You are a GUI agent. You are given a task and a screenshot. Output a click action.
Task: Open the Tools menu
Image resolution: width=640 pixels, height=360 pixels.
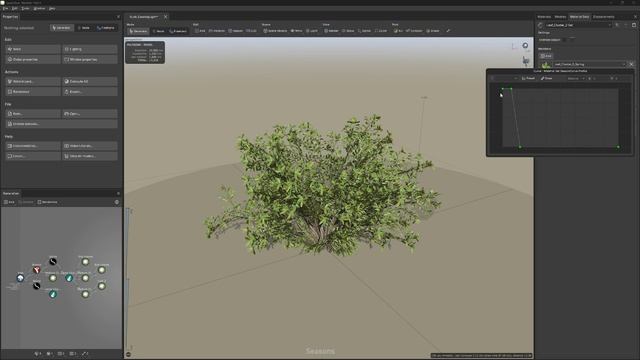click(x=25, y=9)
